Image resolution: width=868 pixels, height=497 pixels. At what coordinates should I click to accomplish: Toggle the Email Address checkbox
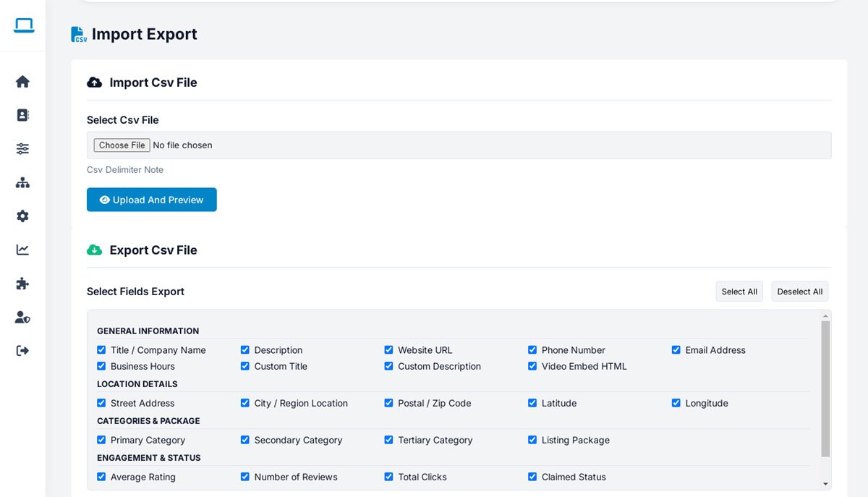(x=676, y=349)
